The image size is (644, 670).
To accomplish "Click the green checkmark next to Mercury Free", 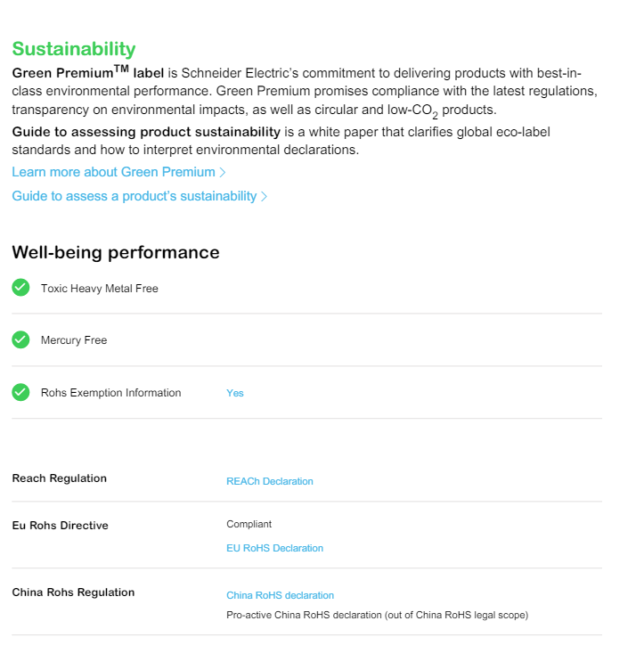I will (20, 340).
